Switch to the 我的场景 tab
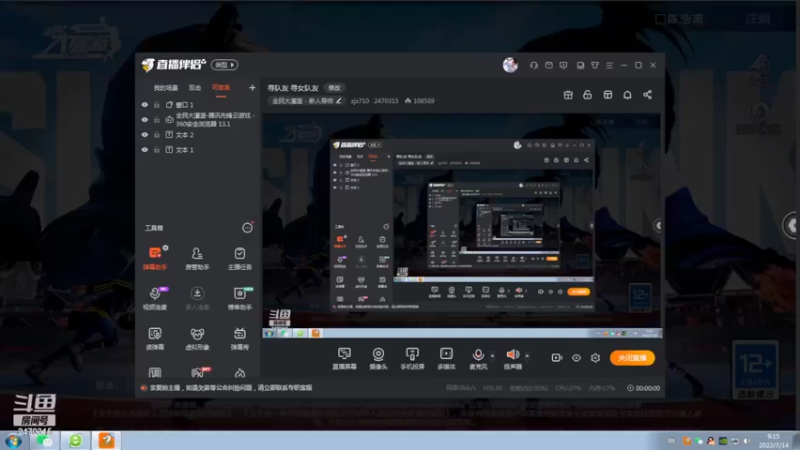Image resolution: width=800 pixels, height=450 pixels. coord(166,88)
